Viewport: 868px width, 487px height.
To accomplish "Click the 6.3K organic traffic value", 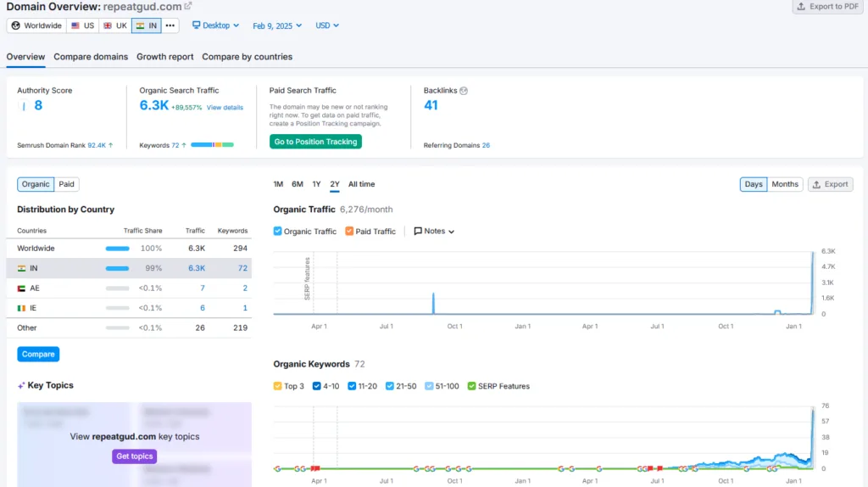I will pyautogui.click(x=154, y=105).
